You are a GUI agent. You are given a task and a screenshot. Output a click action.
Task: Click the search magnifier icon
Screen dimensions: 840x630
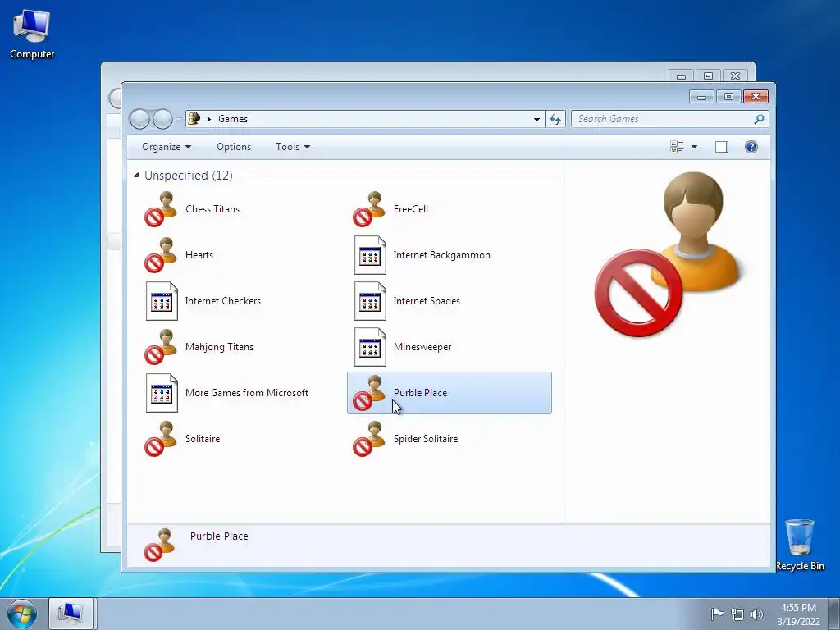(x=759, y=119)
